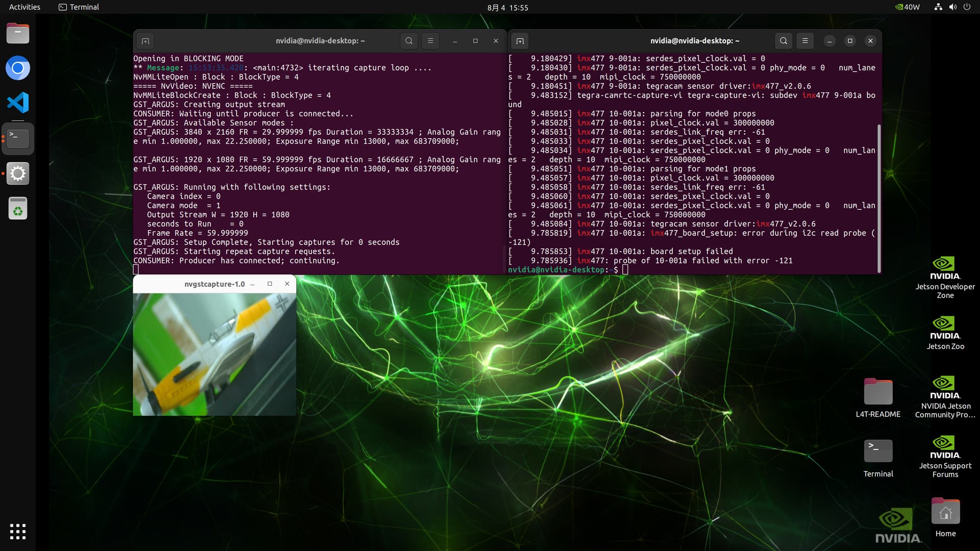Open new tab in left terminal window
This screenshot has width=980, height=551.
[x=145, y=41]
